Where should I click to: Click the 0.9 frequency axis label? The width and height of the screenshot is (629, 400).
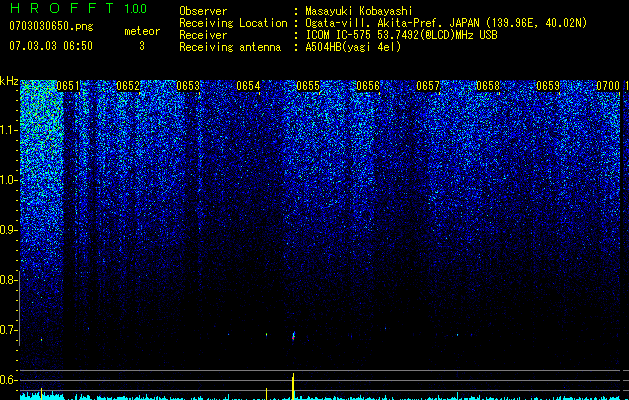point(8,230)
